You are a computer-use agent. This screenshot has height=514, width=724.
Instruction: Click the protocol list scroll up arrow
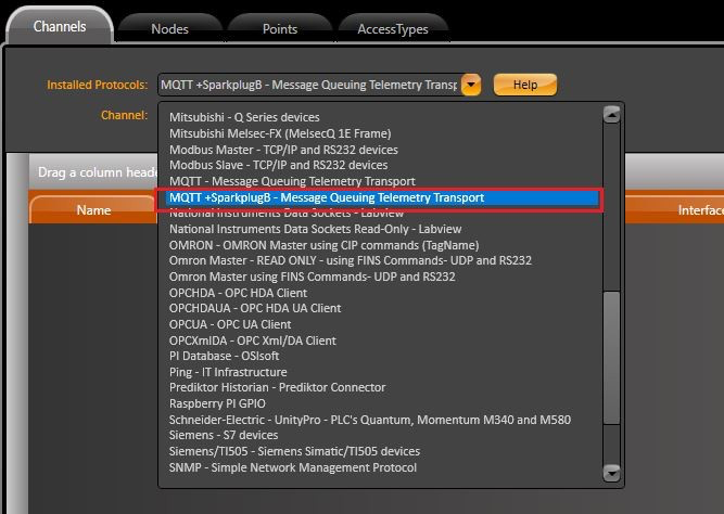(x=612, y=114)
